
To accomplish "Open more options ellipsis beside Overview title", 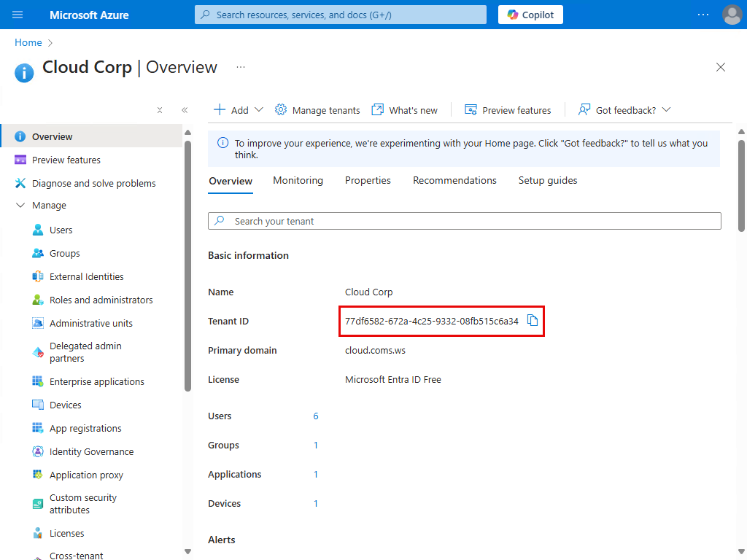I will [x=241, y=67].
